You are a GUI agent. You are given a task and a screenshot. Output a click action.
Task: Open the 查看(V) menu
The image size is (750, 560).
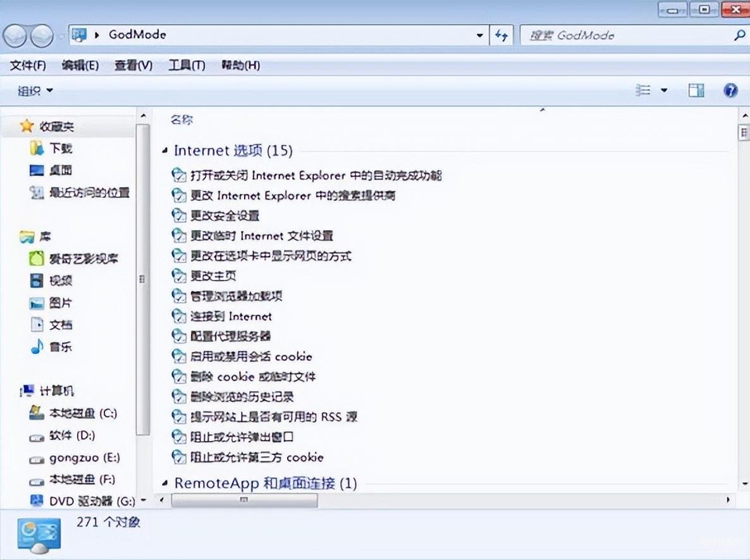[x=133, y=65]
